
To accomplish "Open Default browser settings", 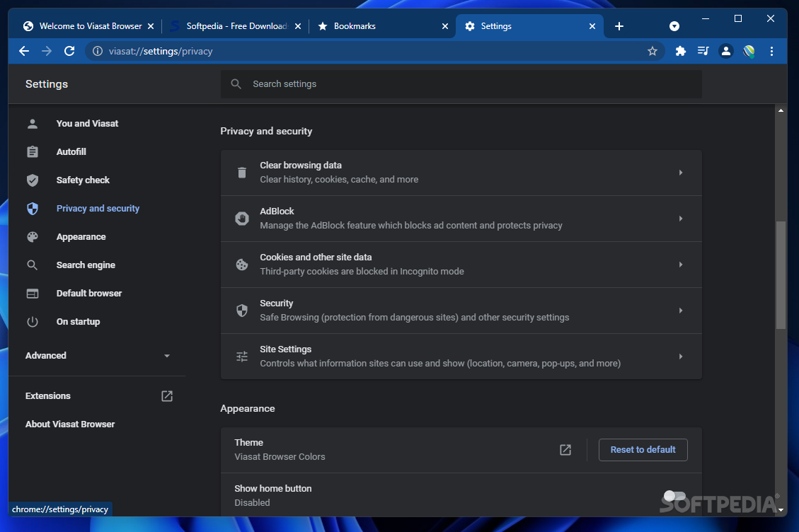I will point(89,294).
